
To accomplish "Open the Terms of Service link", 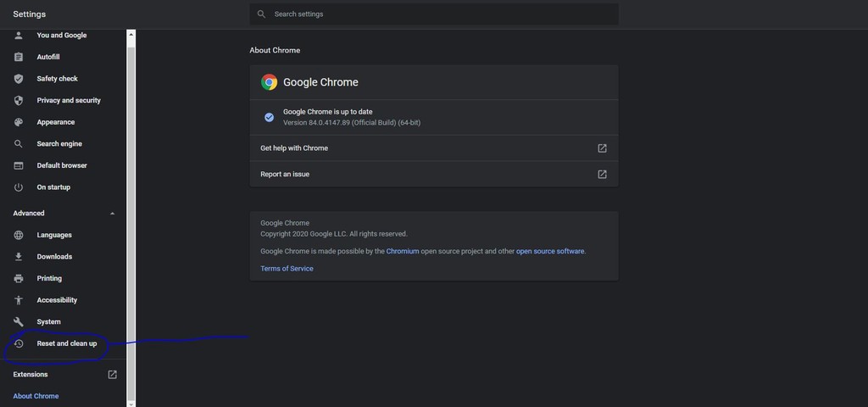I will (x=287, y=269).
